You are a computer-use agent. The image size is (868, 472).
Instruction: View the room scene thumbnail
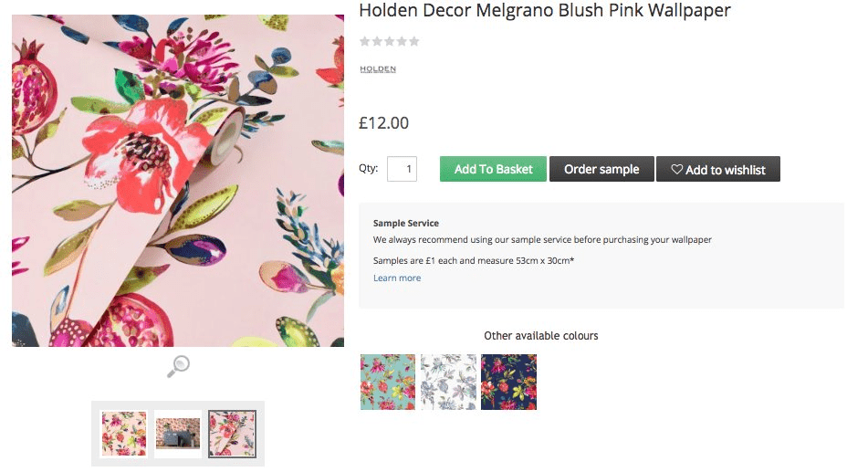pos(178,434)
